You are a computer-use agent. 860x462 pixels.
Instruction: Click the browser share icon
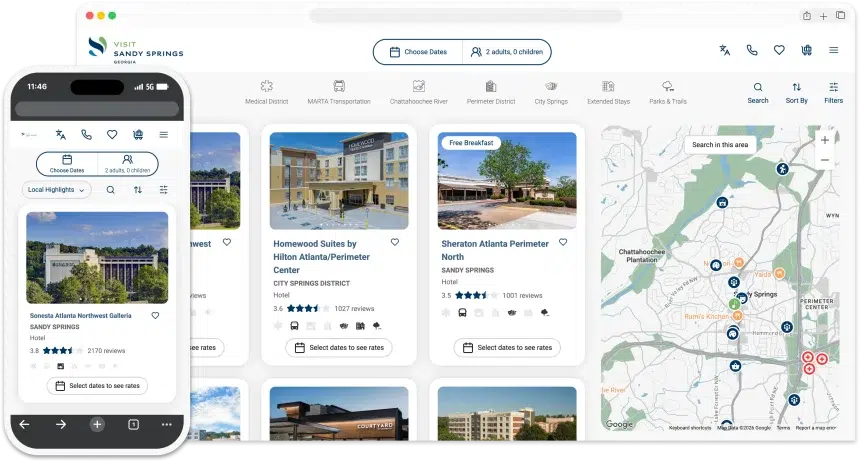[807, 16]
